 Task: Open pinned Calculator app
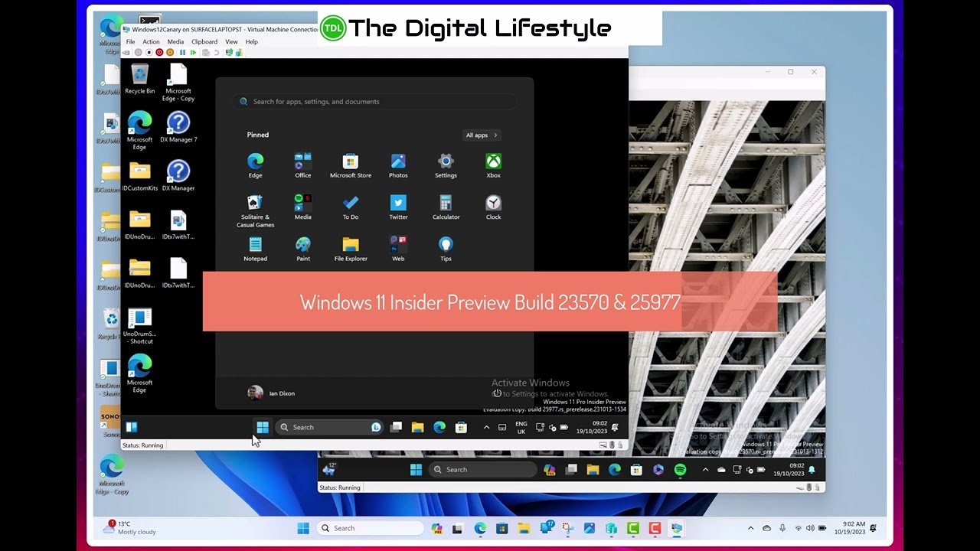(446, 207)
